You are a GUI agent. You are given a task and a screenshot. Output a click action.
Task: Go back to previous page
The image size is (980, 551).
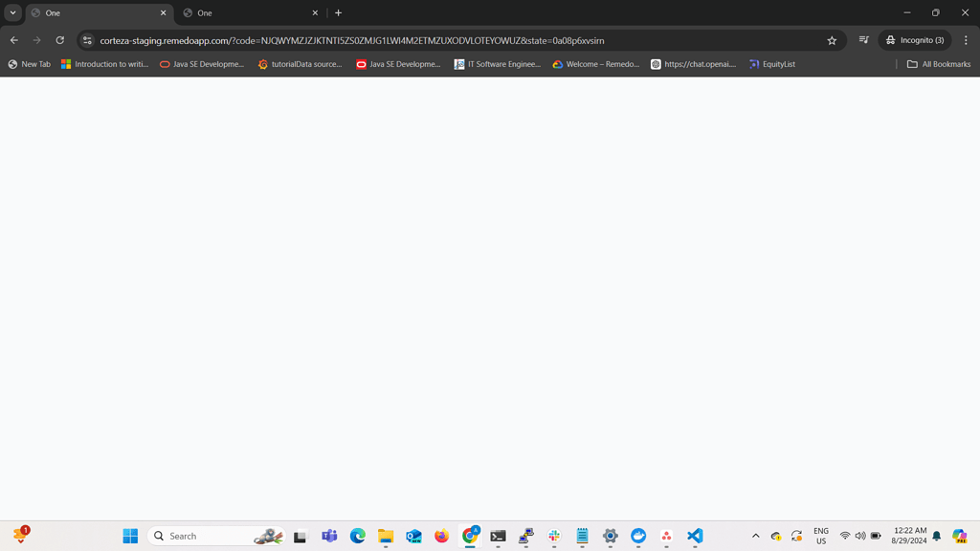14,40
